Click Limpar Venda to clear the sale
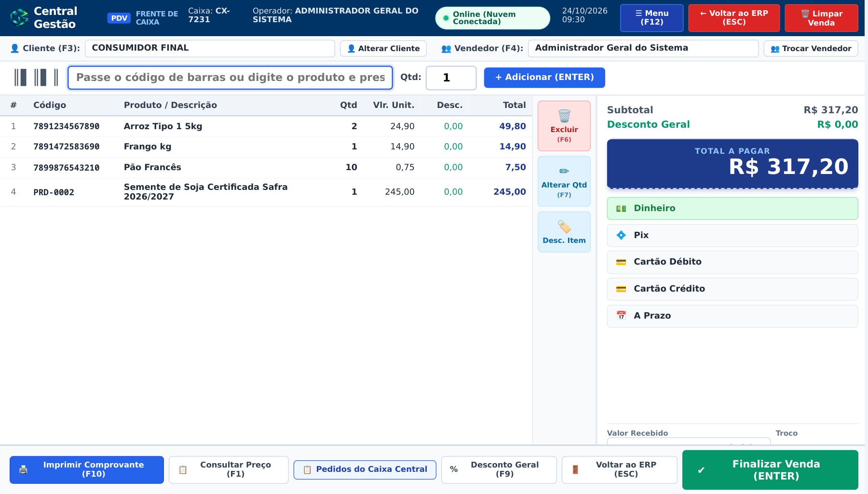This screenshot has width=868, height=494. click(x=821, y=18)
